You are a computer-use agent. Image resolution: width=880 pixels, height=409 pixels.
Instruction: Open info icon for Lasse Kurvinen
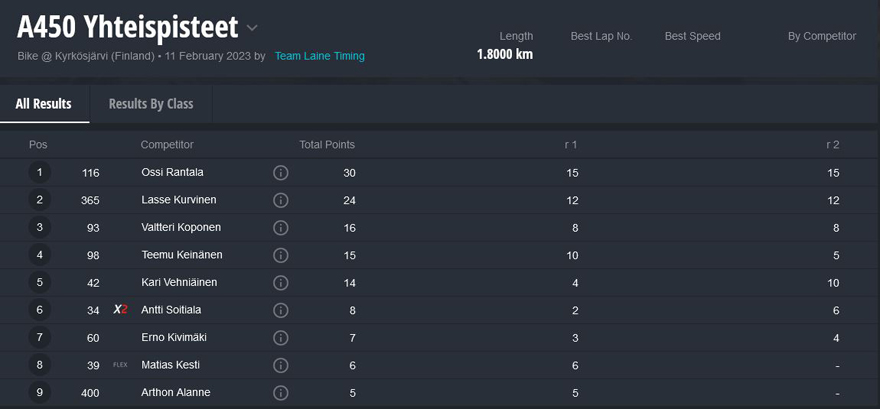coord(281,200)
